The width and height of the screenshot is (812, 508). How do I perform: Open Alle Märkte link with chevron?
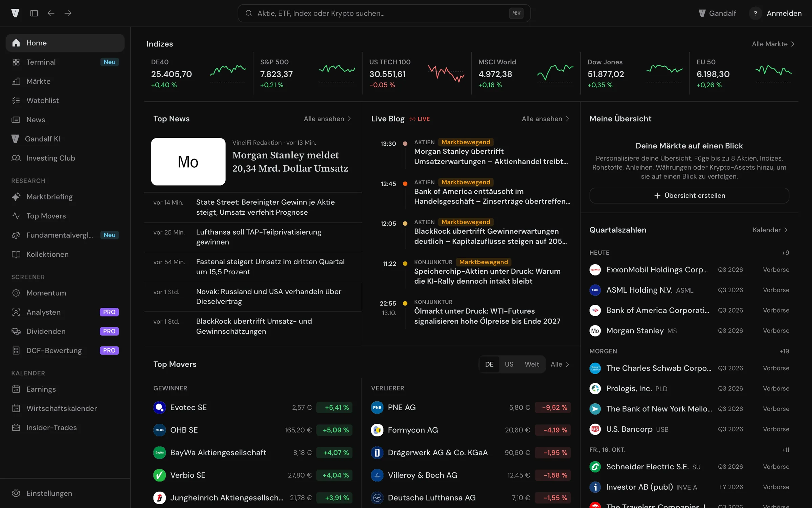[773, 44]
